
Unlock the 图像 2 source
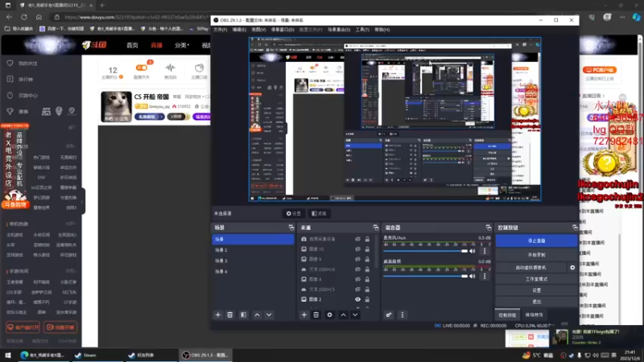click(367, 299)
